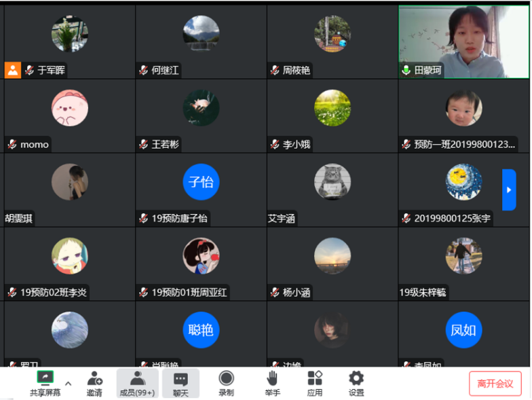Open the 设置 settings gear
This screenshot has height=400, width=532.
[356, 378]
